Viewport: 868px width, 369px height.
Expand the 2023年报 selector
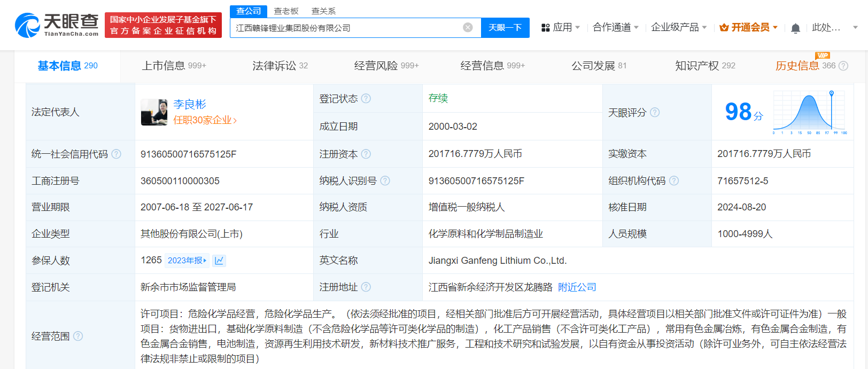pos(187,260)
